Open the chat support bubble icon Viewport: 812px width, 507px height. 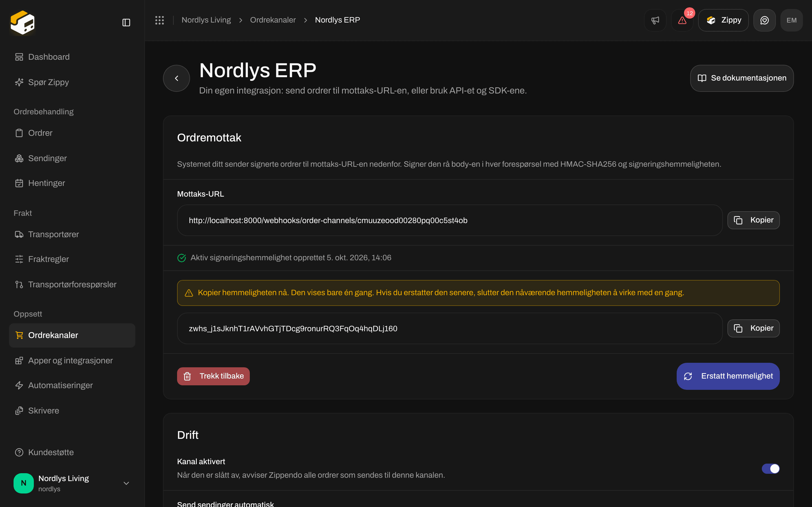click(x=764, y=20)
